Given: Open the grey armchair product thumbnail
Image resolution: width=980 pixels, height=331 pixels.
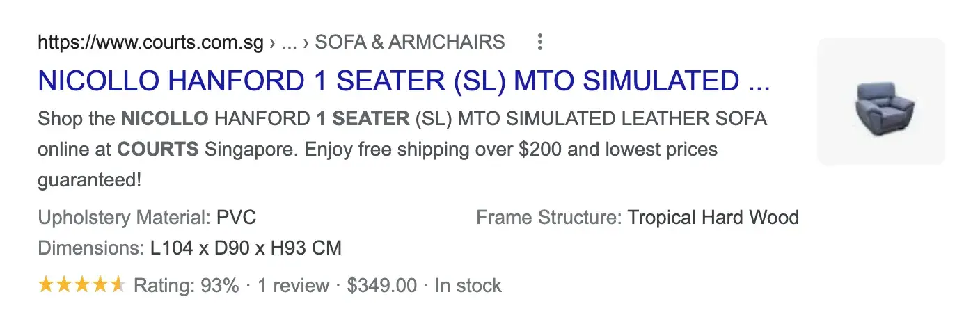Looking at the screenshot, I should coord(880,101).
